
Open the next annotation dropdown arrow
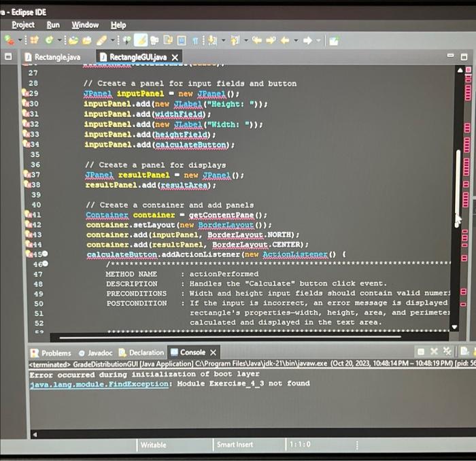(224, 40)
